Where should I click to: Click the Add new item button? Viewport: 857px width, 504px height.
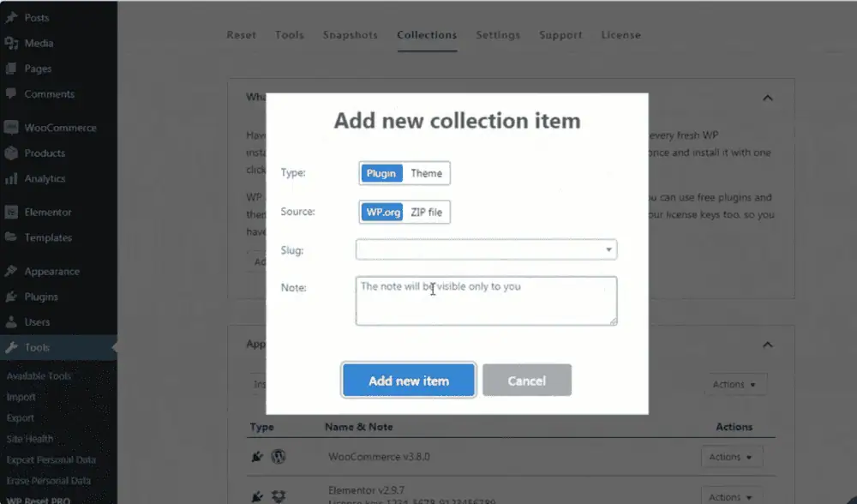coord(409,381)
